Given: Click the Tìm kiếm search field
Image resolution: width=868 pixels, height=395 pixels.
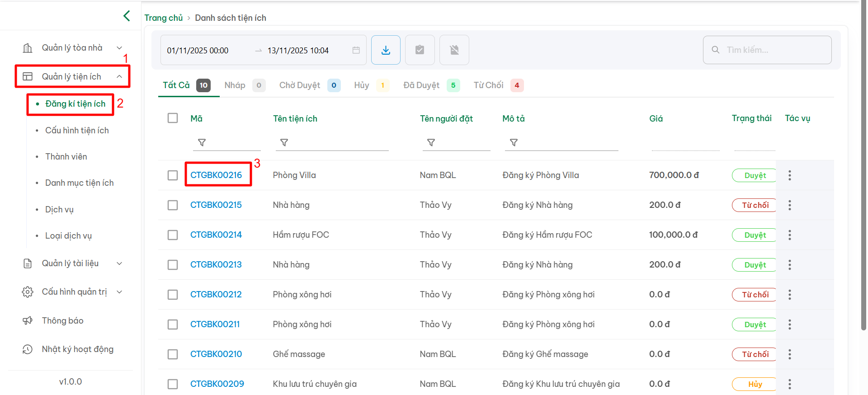Looking at the screenshot, I should tap(773, 50).
